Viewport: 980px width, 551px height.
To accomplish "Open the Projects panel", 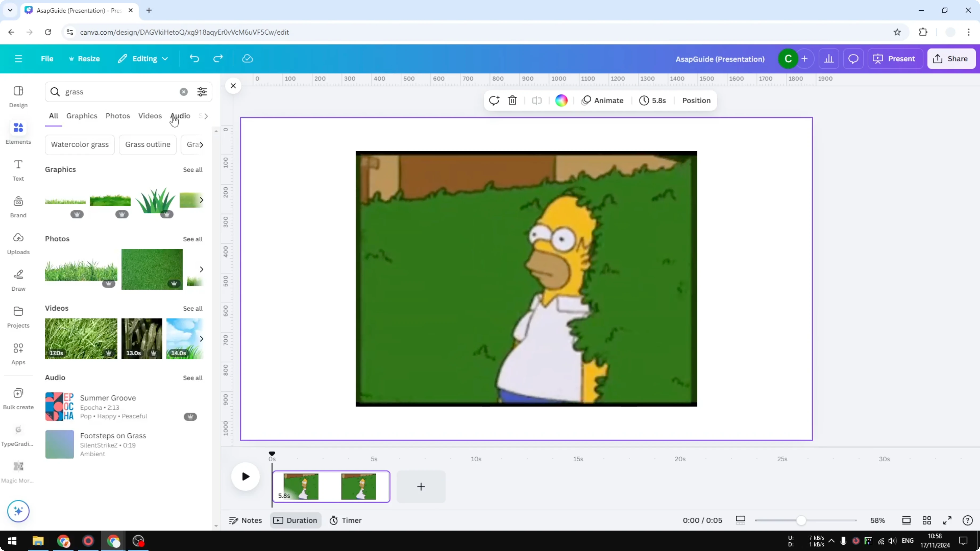I will tap(18, 317).
